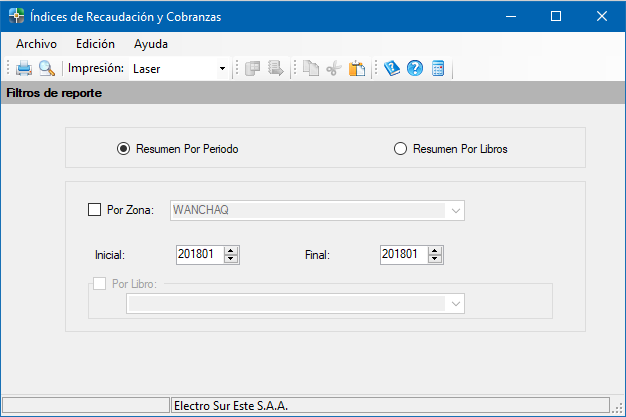Screen dimensions: 626x417
Task: Click the copy documents icon
Action: point(311,68)
